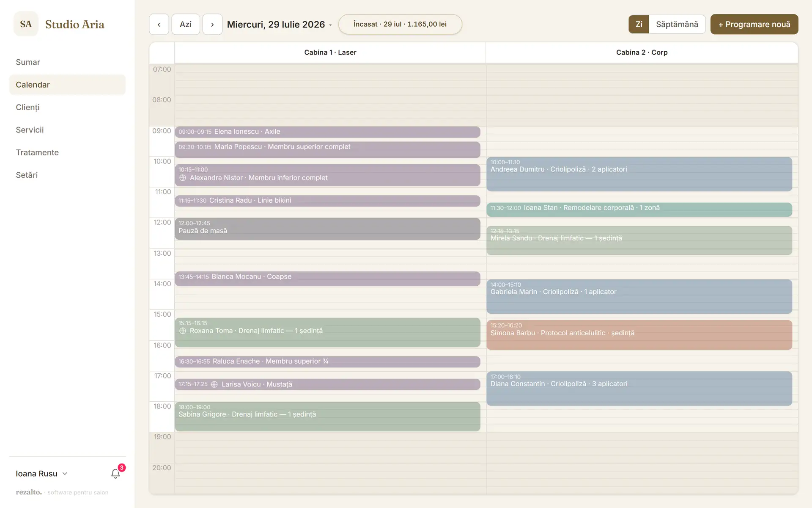This screenshot has height=508, width=812.
Task: Open Sumar in the sidebar
Action: (67, 62)
